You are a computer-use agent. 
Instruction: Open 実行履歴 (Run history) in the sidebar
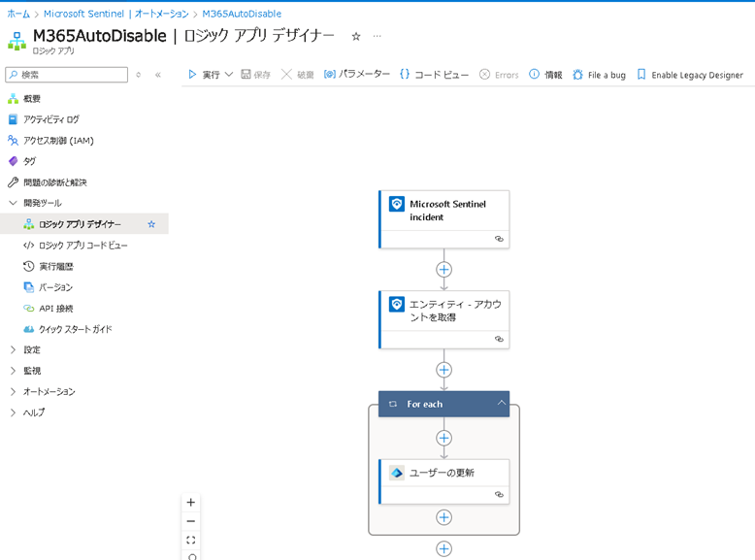click(x=55, y=266)
